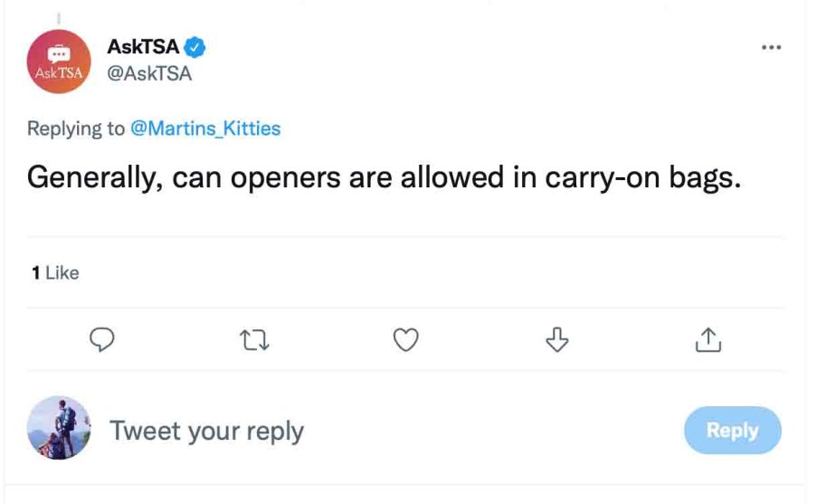836x504 pixels.
Task: View who liked via "1 Like"
Action: point(55,272)
